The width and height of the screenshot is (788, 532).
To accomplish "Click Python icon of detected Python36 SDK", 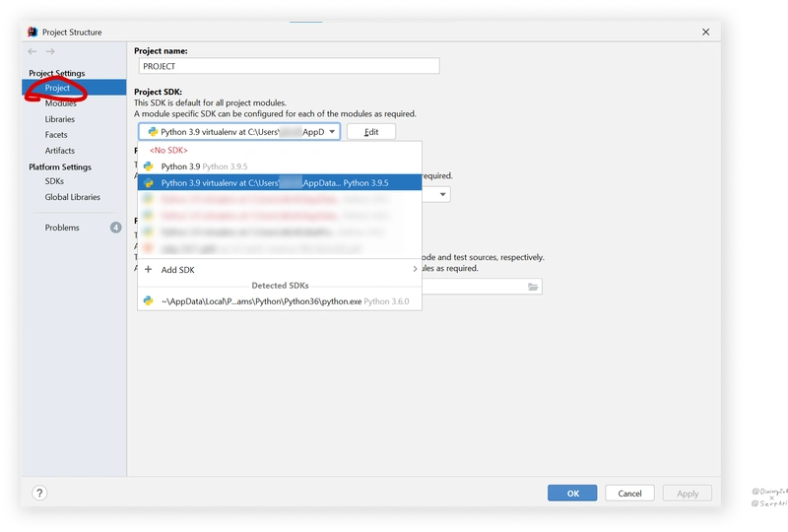I will pyautogui.click(x=148, y=301).
